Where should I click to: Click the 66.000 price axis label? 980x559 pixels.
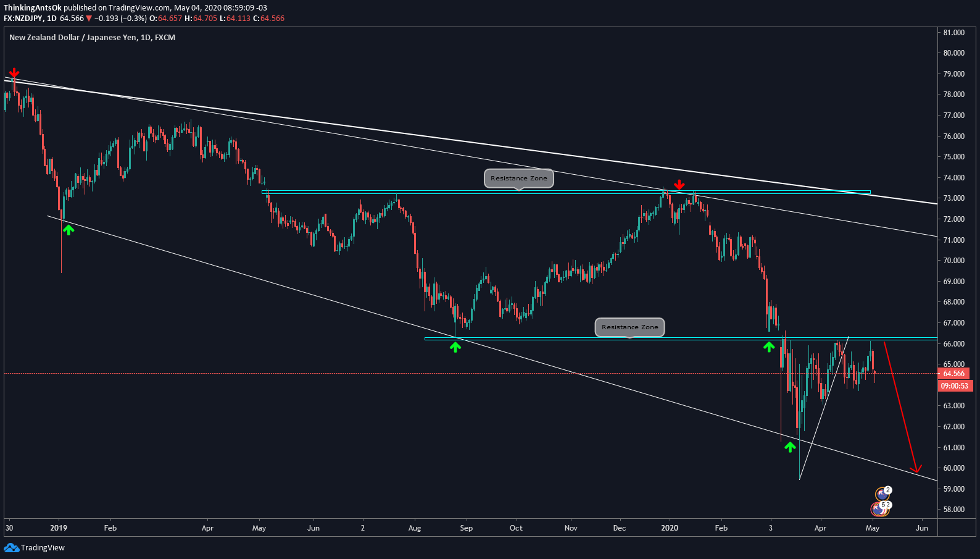coord(954,344)
